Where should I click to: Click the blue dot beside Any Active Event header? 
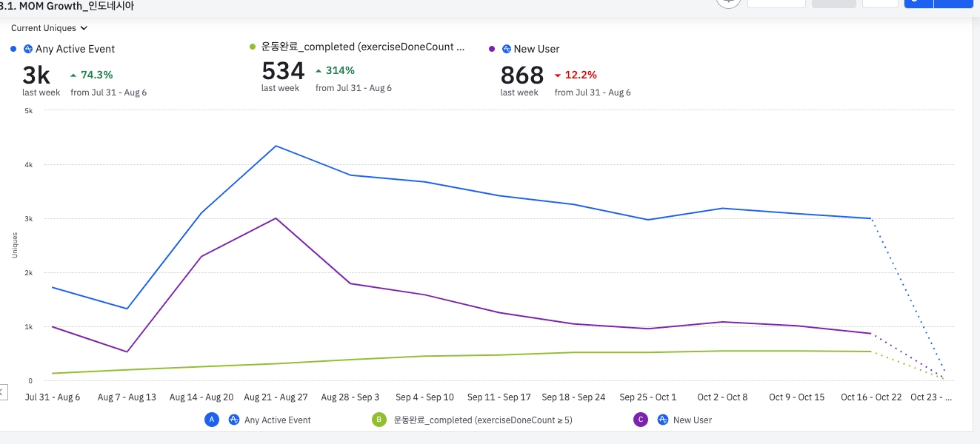(13, 49)
